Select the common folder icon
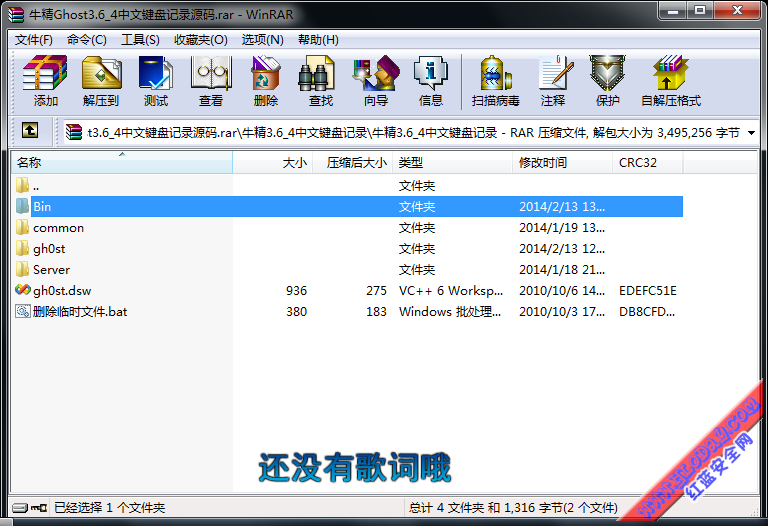The height and width of the screenshot is (526, 768). [x=23, y=227]
